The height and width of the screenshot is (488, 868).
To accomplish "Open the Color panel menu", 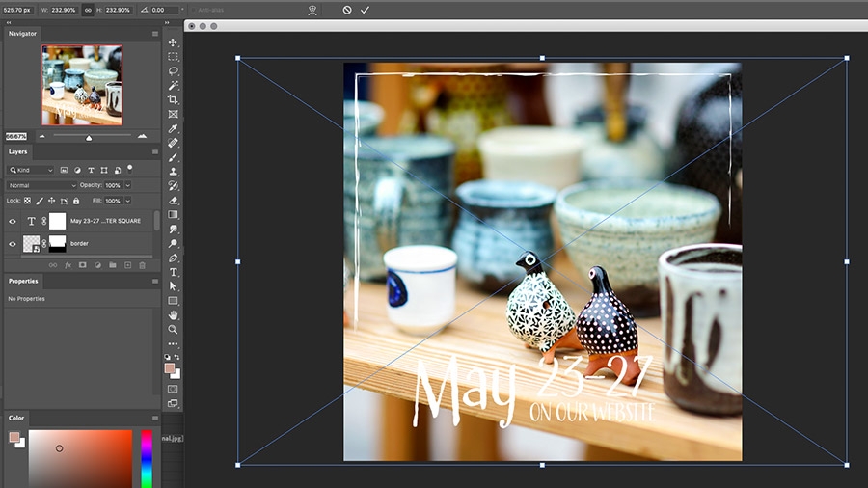I will (155, 419).
